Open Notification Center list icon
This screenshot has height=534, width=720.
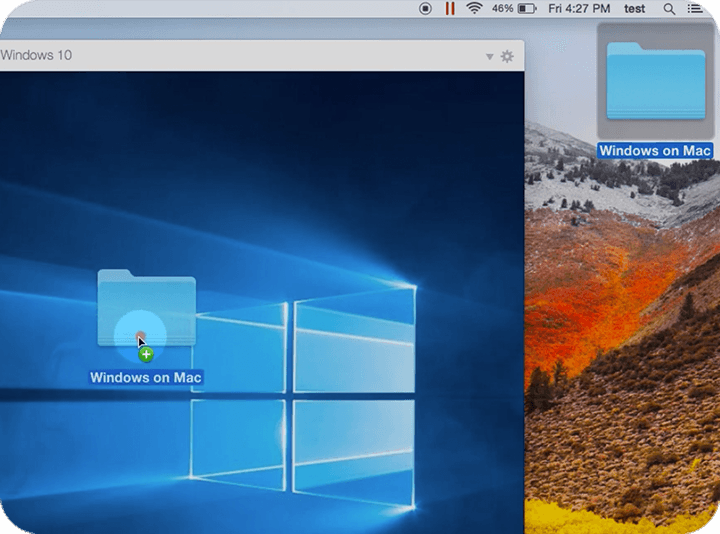[695, 9]
